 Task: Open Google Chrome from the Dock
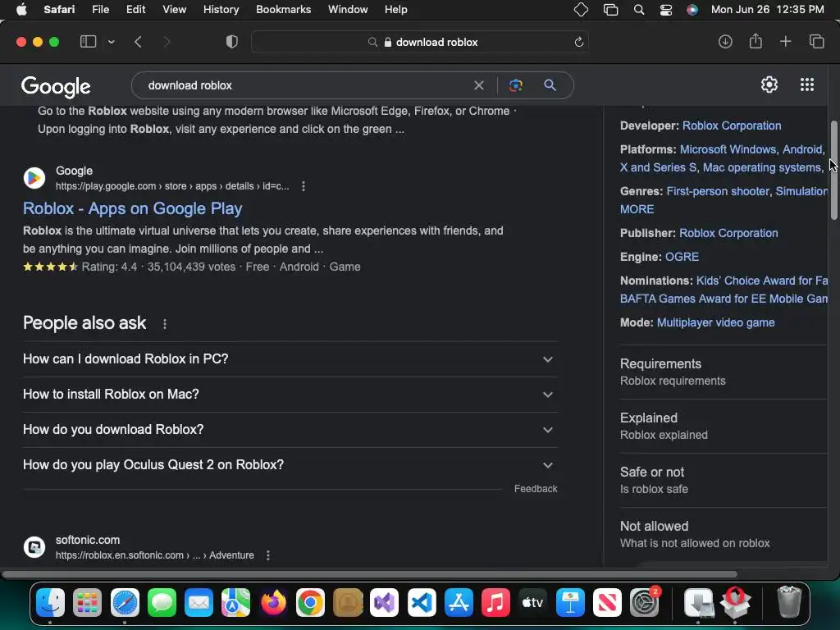tap(310, 603)
